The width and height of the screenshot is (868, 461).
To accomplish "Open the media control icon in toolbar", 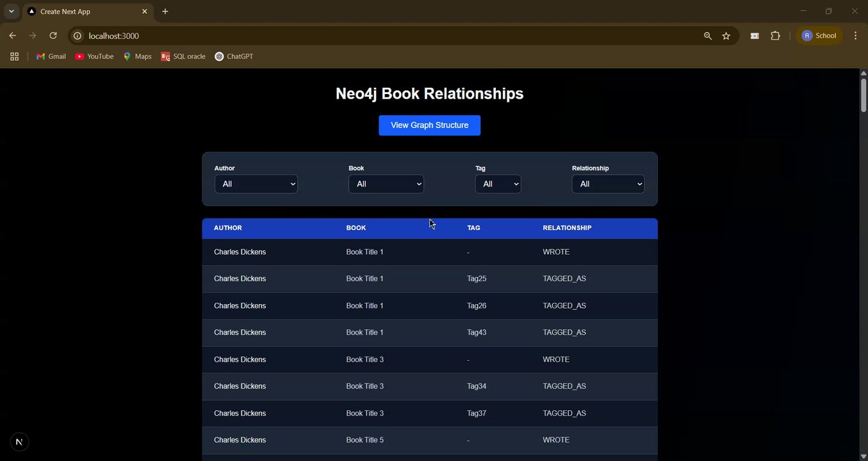I will click(755, 36).
